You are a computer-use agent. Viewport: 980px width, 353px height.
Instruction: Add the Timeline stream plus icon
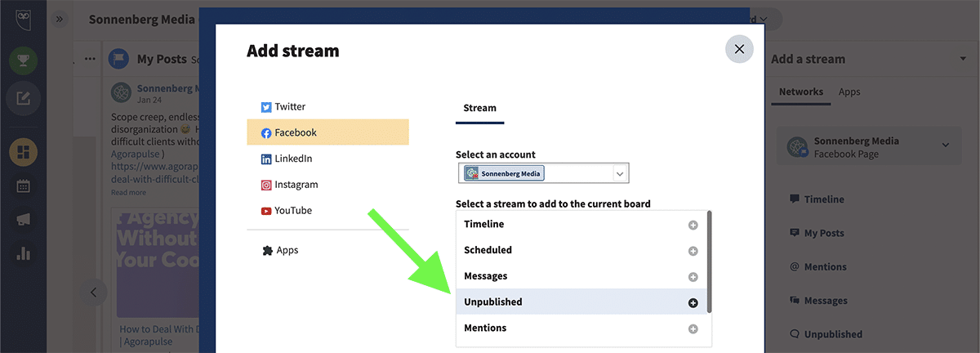coord(693,225)
